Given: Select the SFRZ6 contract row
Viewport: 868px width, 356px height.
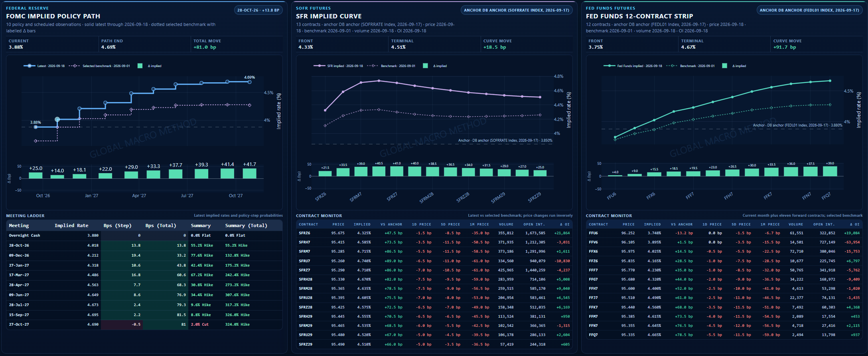Looking at the screenshot, I should click(434, 233).
